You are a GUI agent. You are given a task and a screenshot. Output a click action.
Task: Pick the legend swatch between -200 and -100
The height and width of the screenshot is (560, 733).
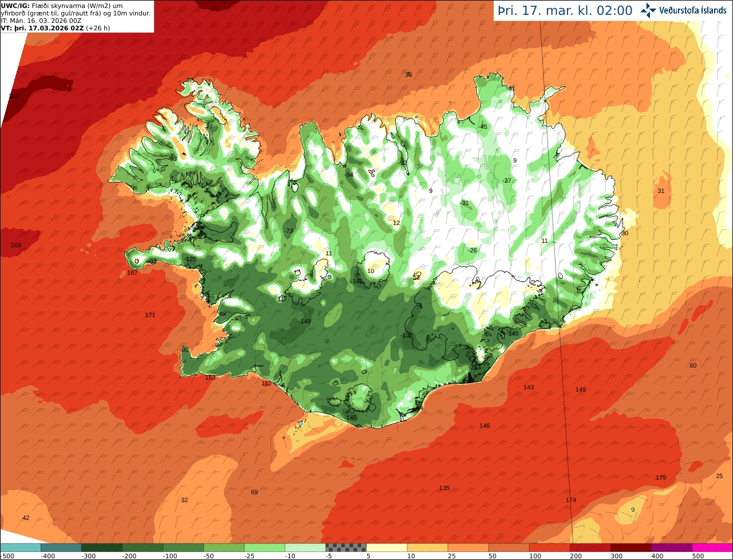click(142, 547)
